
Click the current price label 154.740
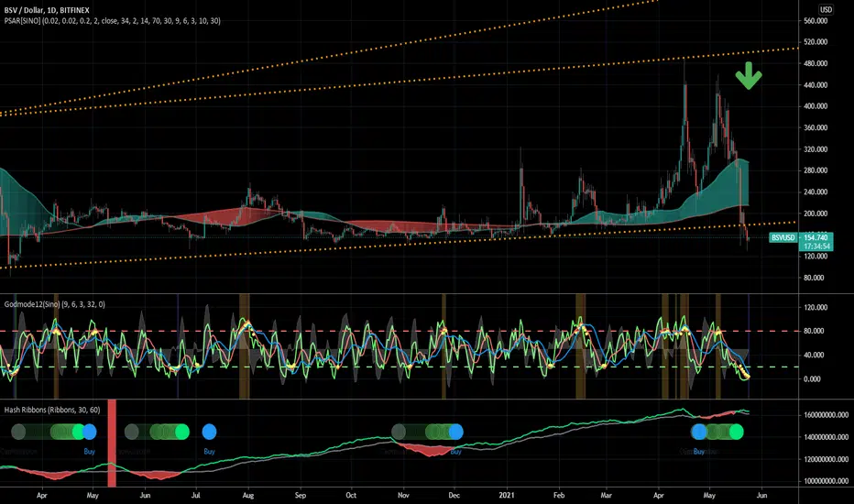pos(816,237)
